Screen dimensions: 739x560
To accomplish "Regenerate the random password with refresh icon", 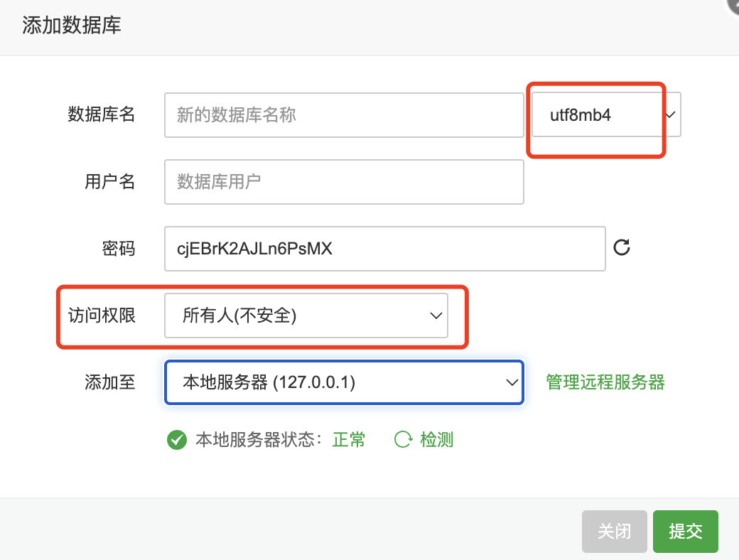I will (x=622, y=247).
